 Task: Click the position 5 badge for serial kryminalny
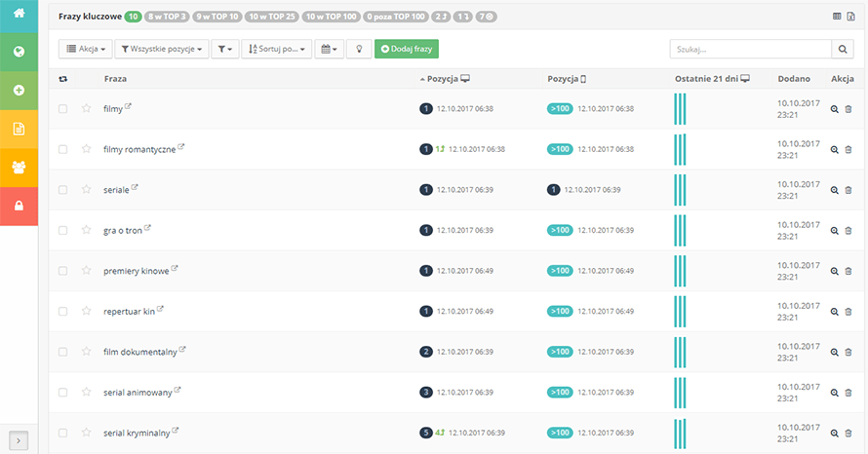(425, 433)
